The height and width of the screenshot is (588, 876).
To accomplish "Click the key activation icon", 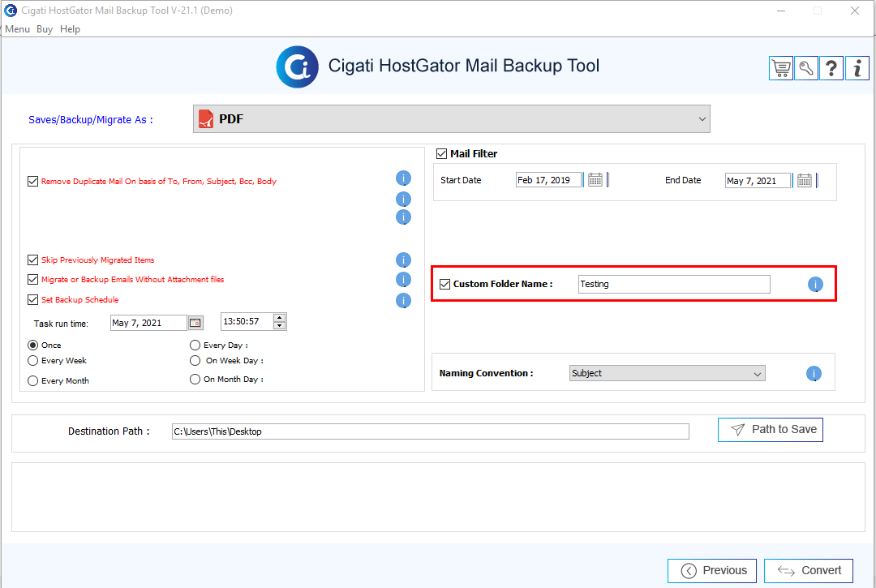I will (x=805, y=69).
